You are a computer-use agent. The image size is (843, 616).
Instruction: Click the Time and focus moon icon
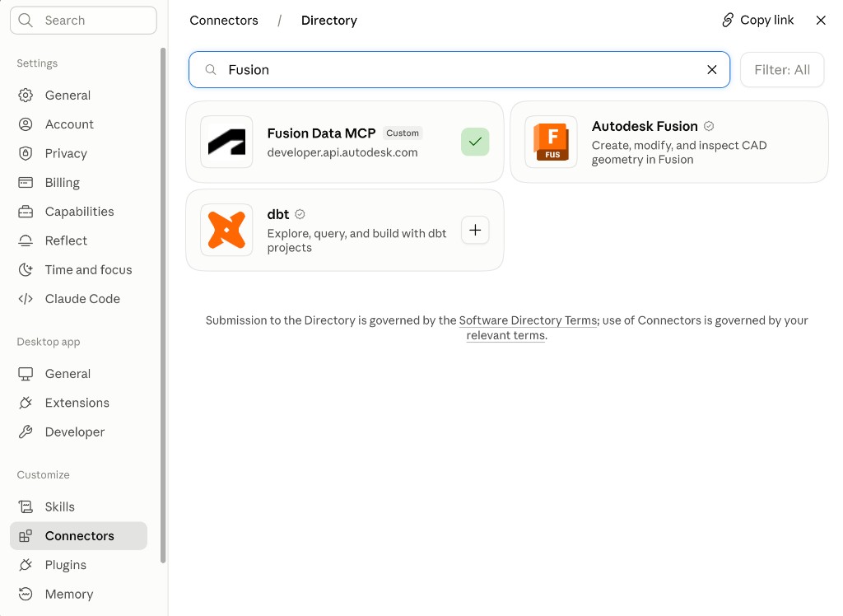click(26, 269)
